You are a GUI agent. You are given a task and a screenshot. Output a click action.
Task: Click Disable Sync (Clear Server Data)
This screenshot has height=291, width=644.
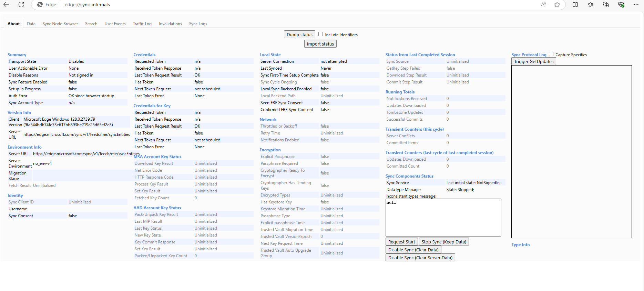pos(420,258)
